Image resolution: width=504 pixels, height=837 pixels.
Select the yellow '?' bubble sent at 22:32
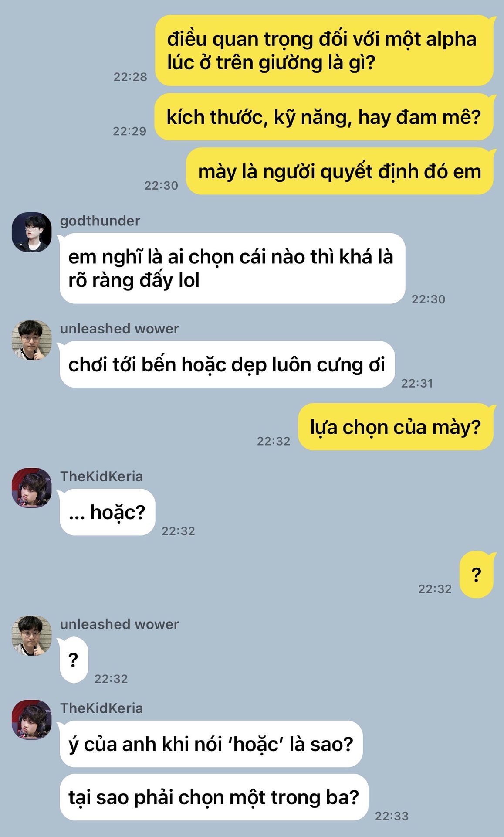[477, 575]
